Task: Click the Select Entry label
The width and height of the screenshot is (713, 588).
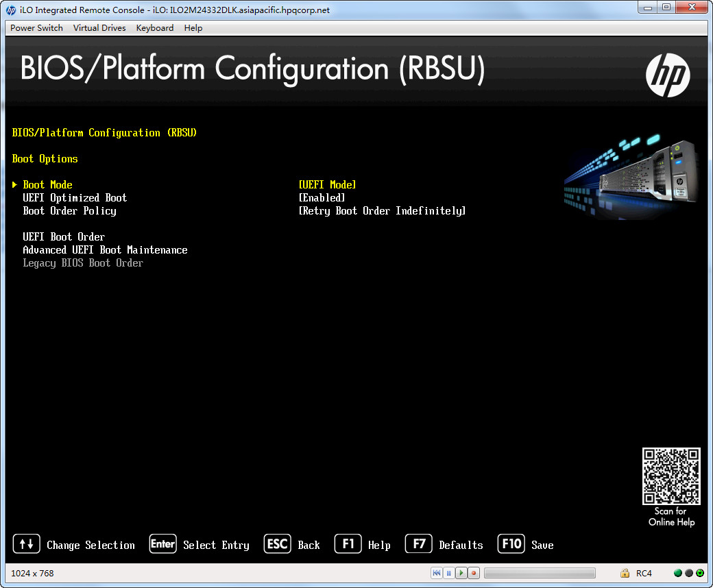Action: click(x=216, y=546)
